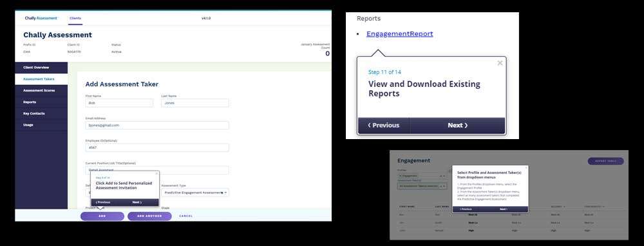
Task: Click Next in the 'Select Profile' tooltip
Action: click(503, 209)
